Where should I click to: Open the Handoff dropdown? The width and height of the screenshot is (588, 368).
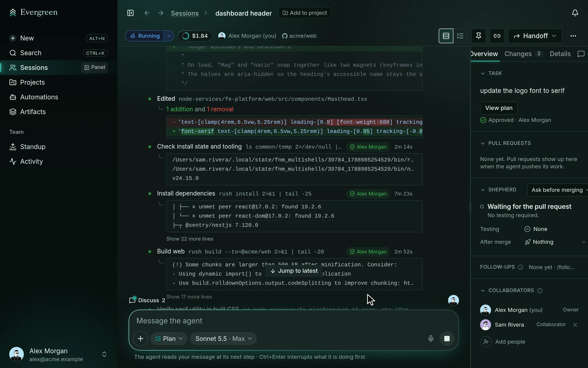click(535, 36)
